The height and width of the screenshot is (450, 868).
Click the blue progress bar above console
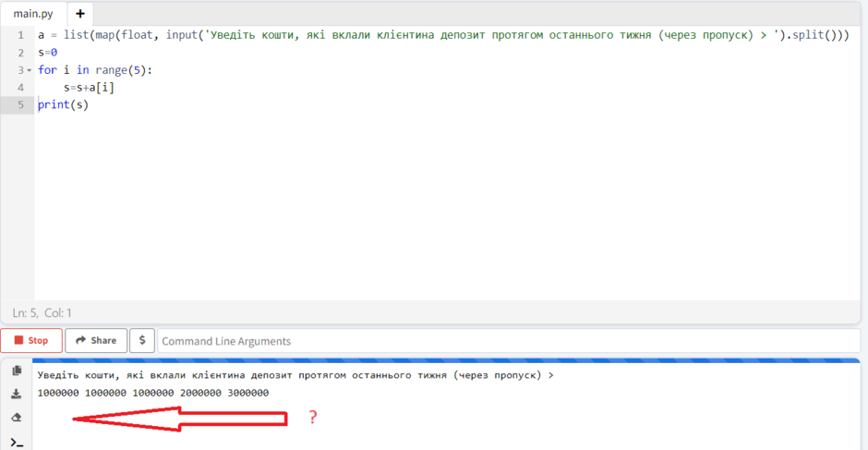click(446, 360)
